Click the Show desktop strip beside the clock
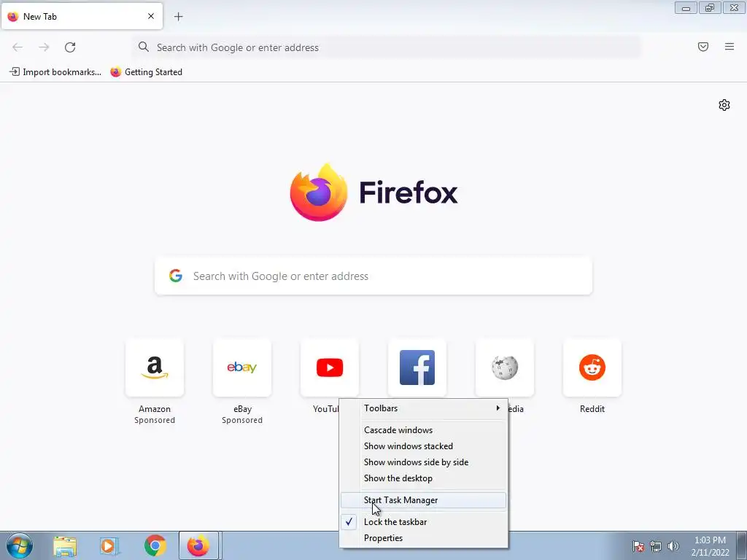 pos(741,545)
